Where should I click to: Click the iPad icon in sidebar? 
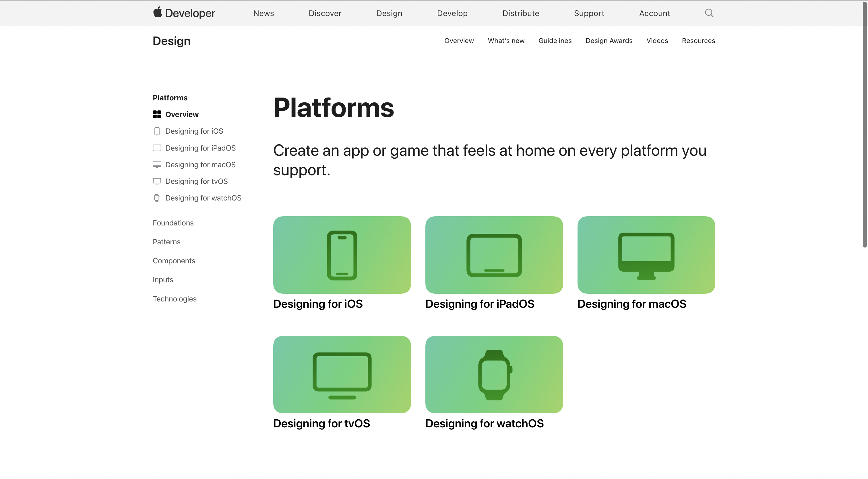[x=157, y=148]
